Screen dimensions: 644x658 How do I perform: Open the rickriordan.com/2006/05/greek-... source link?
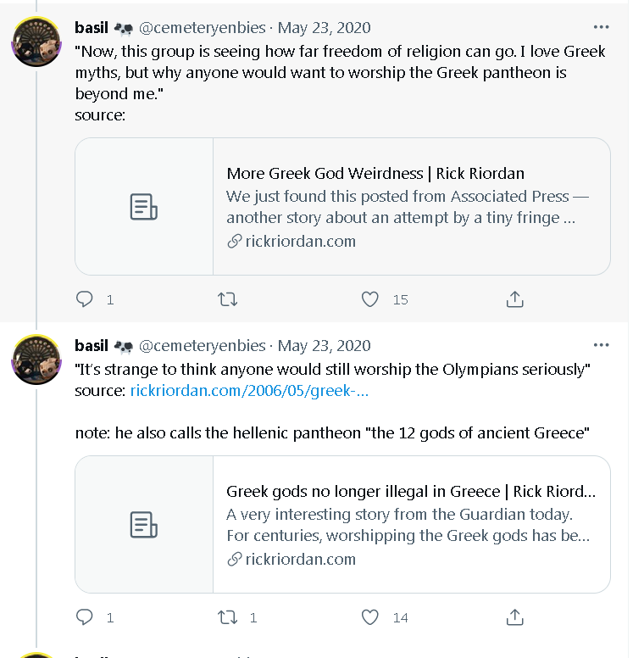click(248, 391)
